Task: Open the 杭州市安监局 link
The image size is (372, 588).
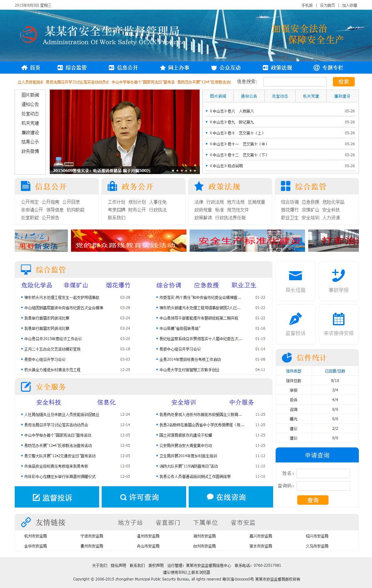Action: pyautogui.click(x=36, y=536)
